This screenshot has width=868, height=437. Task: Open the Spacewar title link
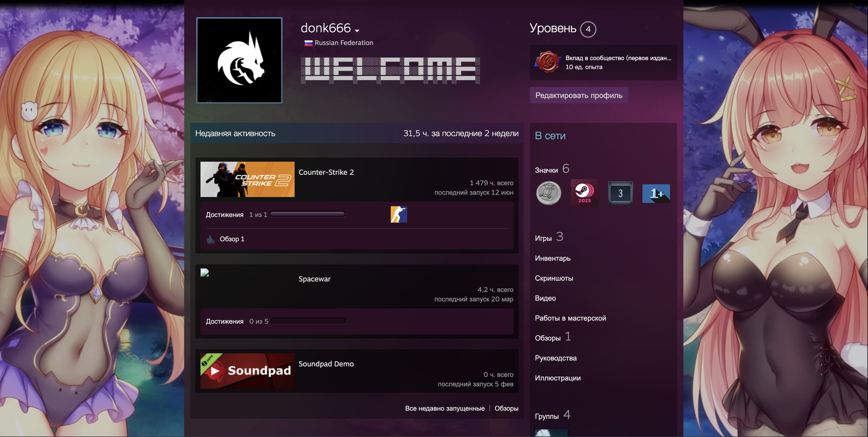[x=314, y=279]
